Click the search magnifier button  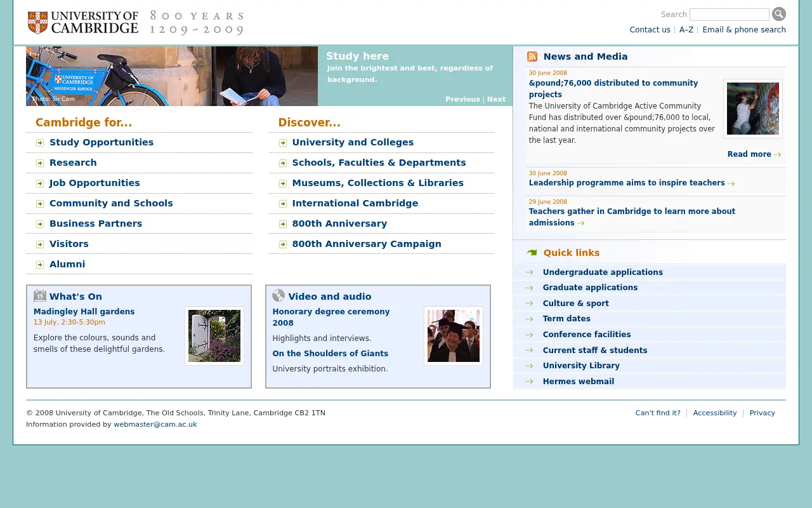tap(779, 14)
